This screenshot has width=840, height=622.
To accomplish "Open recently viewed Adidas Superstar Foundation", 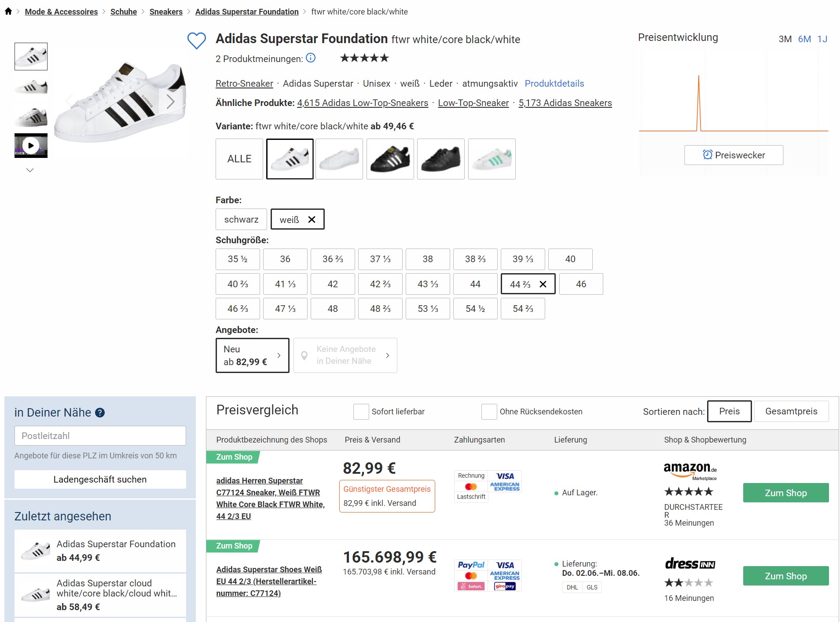I will 100,551.
